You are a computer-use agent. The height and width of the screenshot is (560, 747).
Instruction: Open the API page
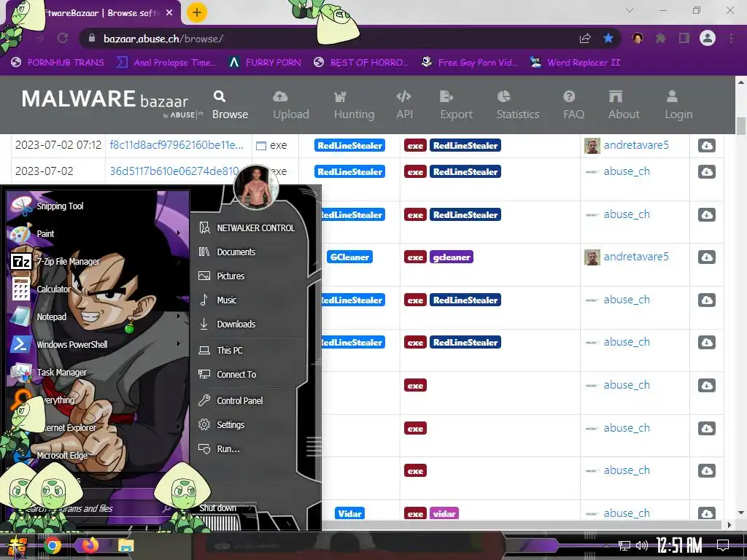(404, 105)
